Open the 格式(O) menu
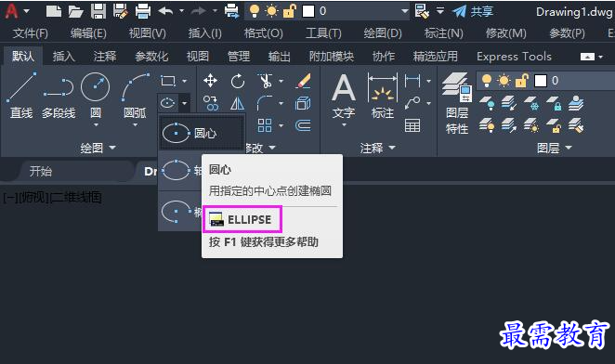 [x=263, y=33]
